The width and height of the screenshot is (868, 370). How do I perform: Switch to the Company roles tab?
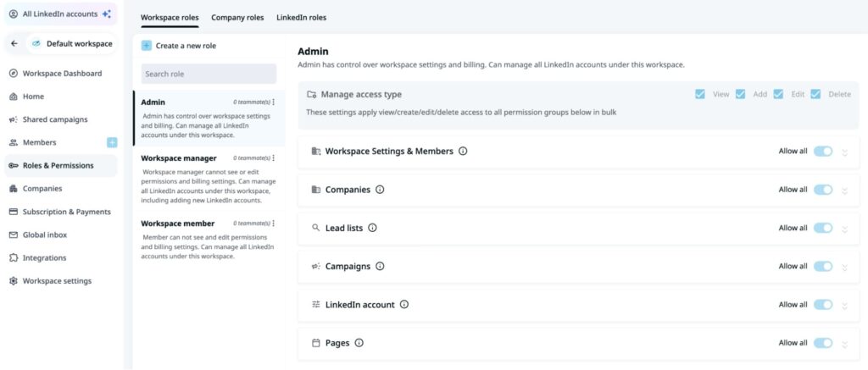237,18
